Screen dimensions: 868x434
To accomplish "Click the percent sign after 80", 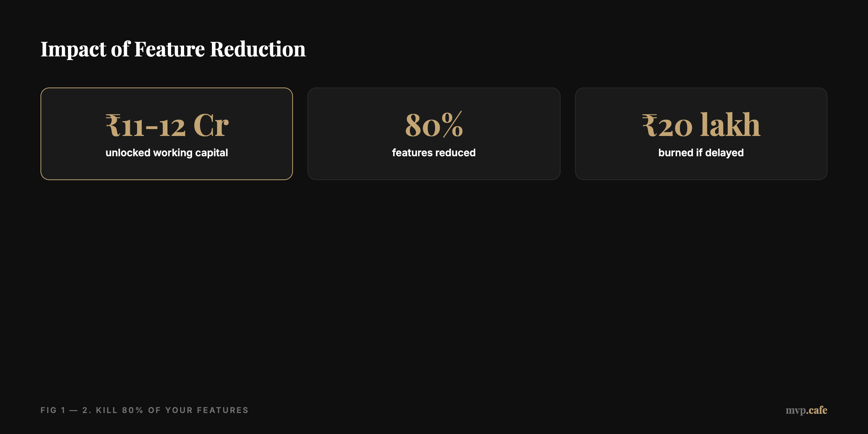I will 452,124.
